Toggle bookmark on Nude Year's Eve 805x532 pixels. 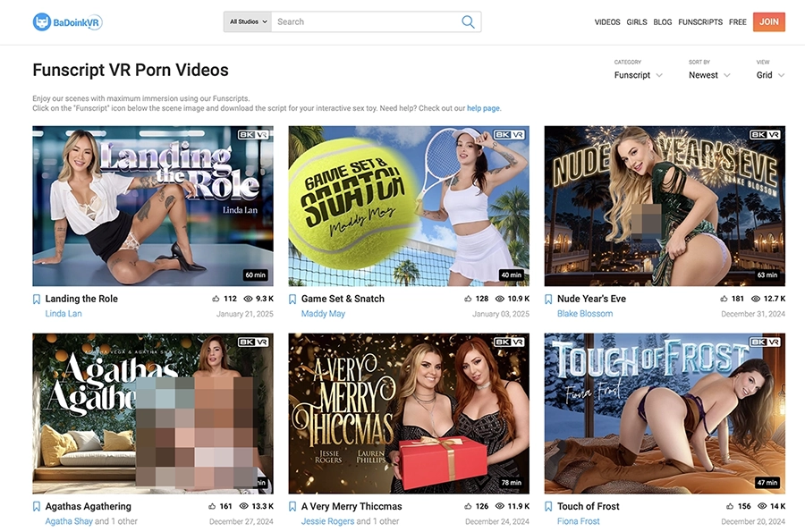pyautogui.click(x=548, y=300)
